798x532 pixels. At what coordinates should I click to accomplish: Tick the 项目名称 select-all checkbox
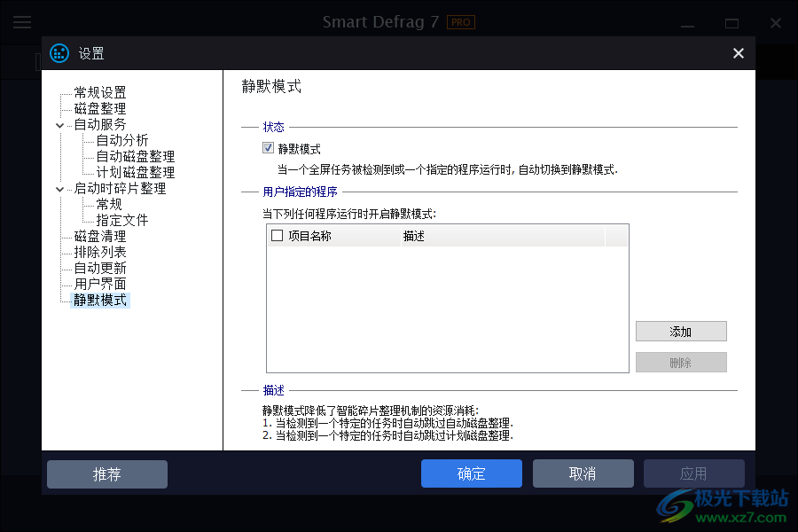(277, 236)
